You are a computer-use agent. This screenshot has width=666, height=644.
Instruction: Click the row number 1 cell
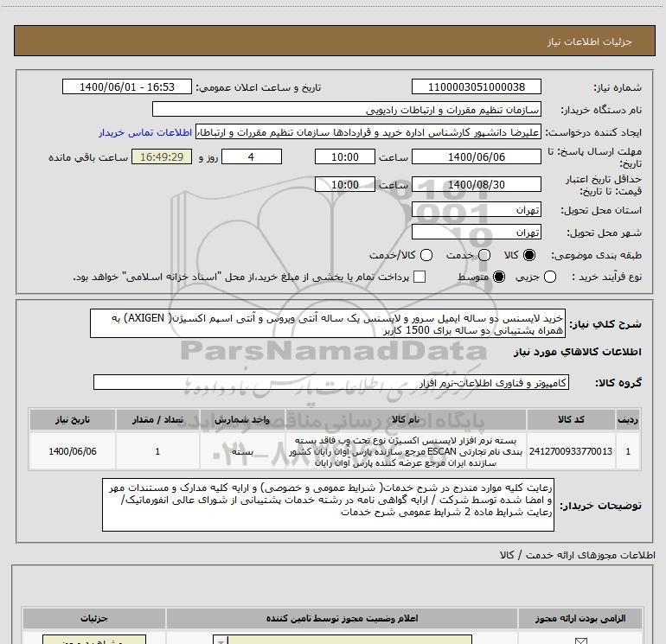pyautogui.click(x=628, y=451)
